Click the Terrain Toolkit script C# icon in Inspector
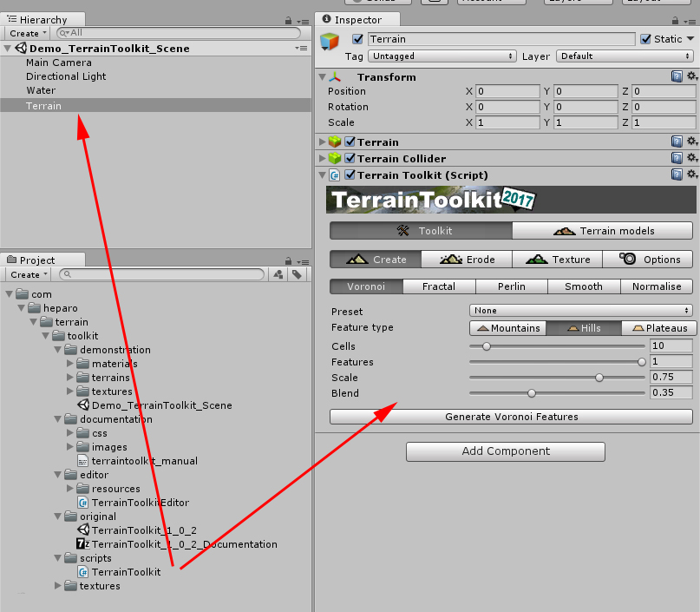This screenshot has width=700, height=612. 334,175
